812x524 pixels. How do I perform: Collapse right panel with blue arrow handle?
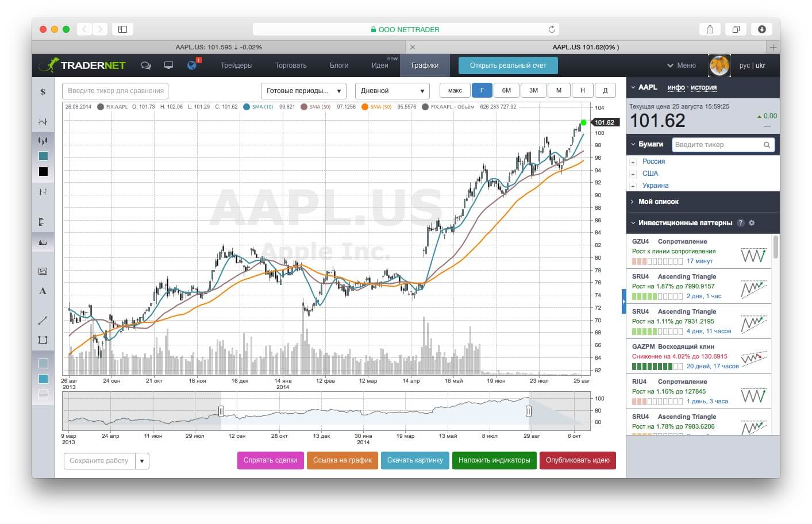(x=624, y=302)
